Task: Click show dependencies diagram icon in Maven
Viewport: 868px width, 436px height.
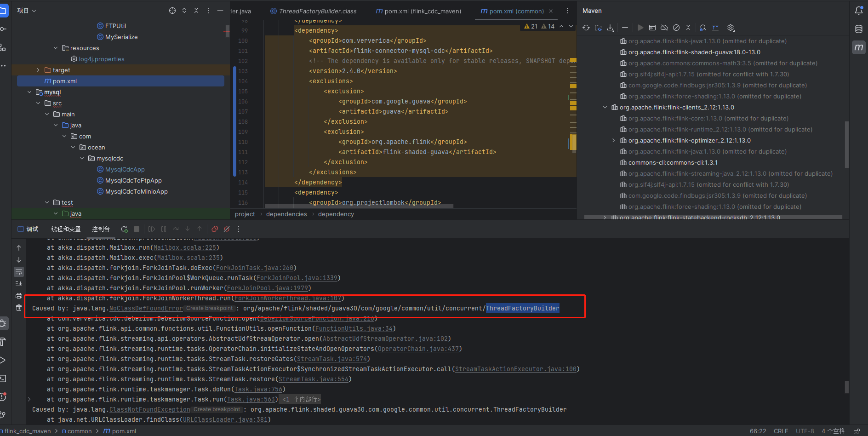Action: (715, 28)
